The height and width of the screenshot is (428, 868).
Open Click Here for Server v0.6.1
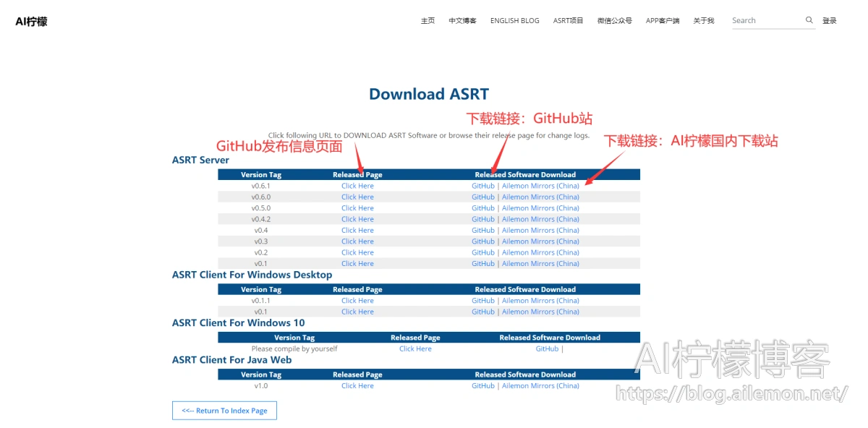click(357, 186)
